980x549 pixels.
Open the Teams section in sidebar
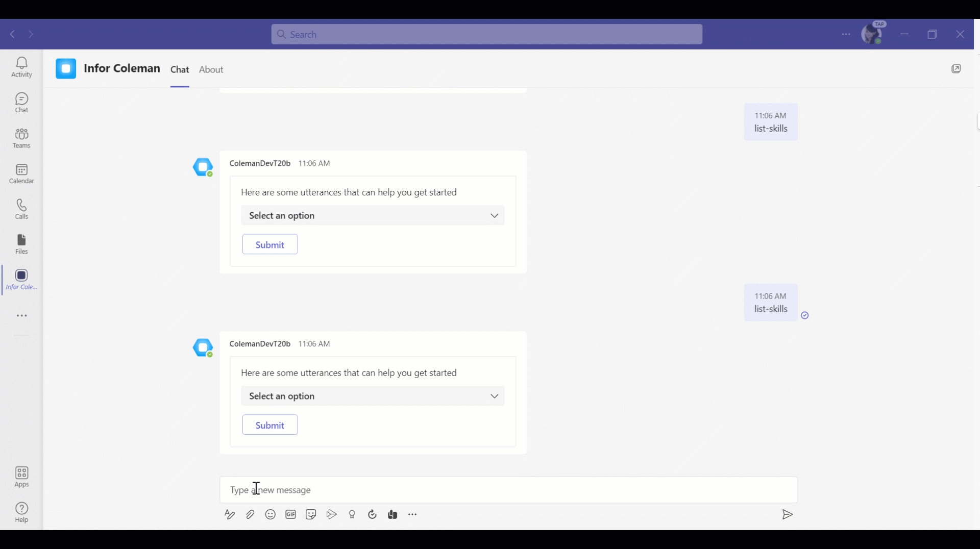[21, 138]
